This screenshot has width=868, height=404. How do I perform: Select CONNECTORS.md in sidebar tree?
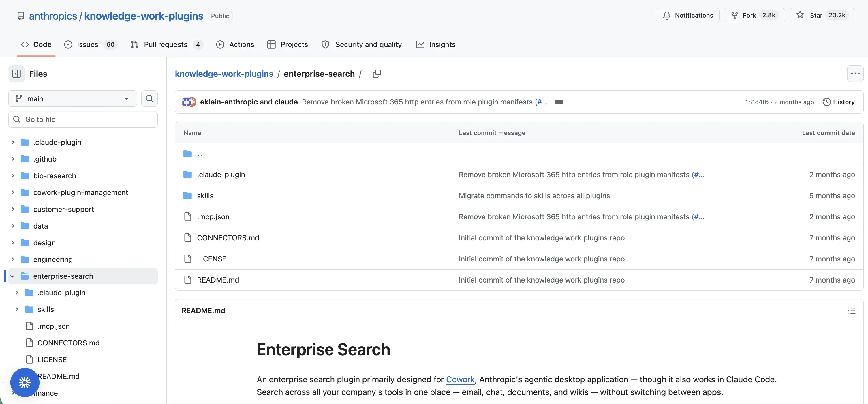tap(68, 343)
